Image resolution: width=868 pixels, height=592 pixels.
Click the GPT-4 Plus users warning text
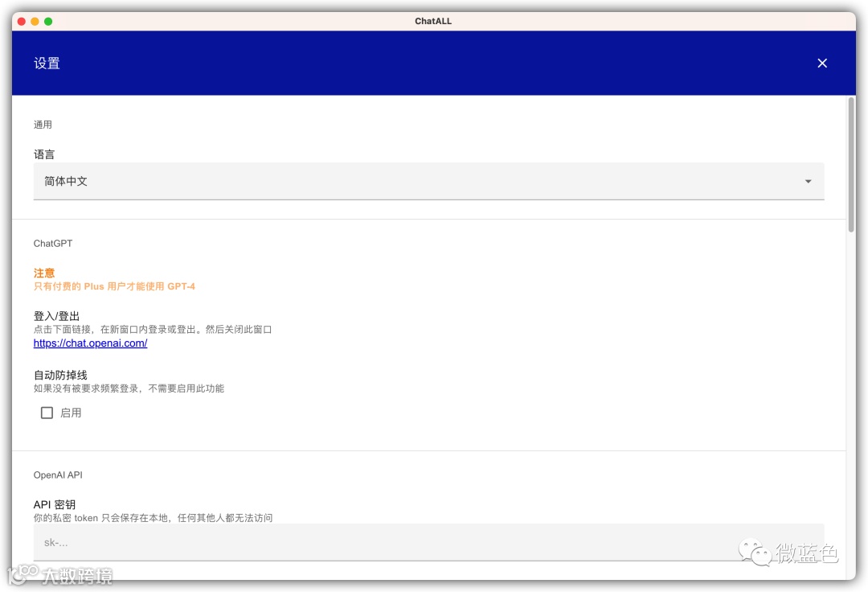[x=114, y=286]
